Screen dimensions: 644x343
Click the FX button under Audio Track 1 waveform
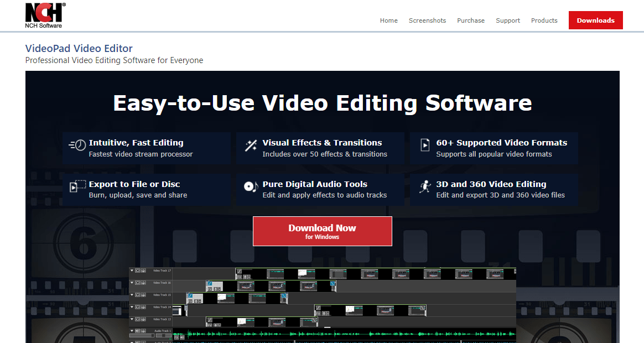tap(176, 337)
